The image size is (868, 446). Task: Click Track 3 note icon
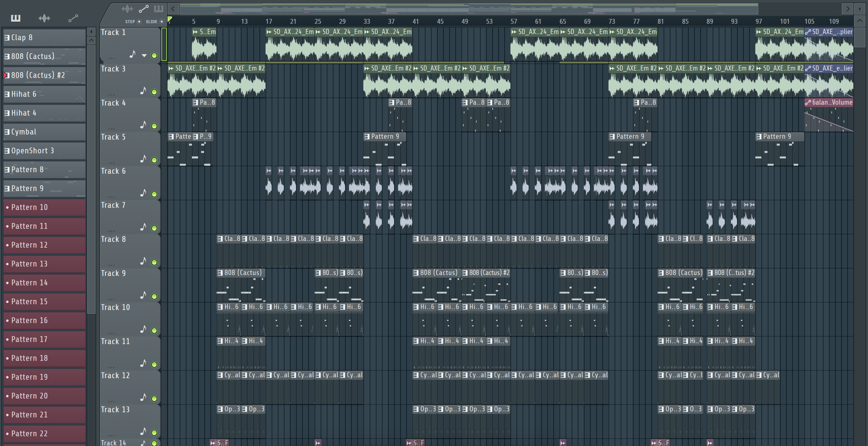tap(143, 91)
